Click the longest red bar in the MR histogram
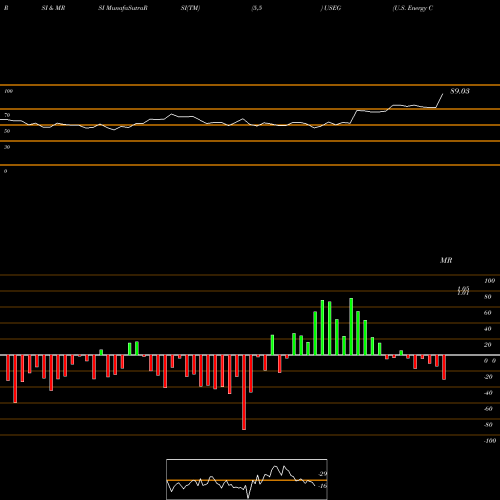This screenshot has width=500, height=500. tap(244, 392)
